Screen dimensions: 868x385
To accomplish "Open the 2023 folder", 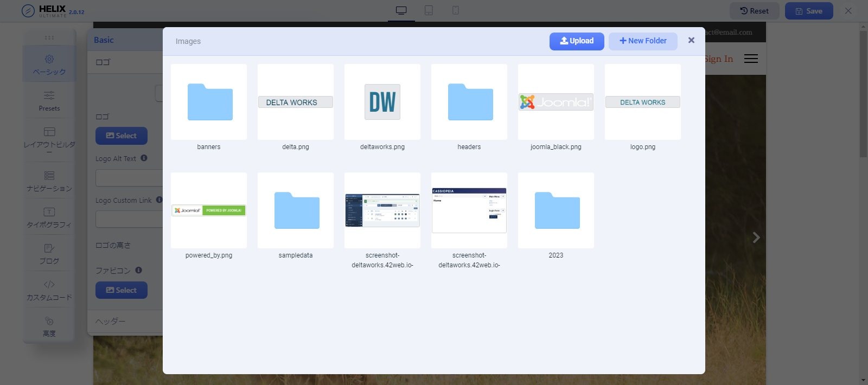I will pyautogui.click(x=556, y=210).
